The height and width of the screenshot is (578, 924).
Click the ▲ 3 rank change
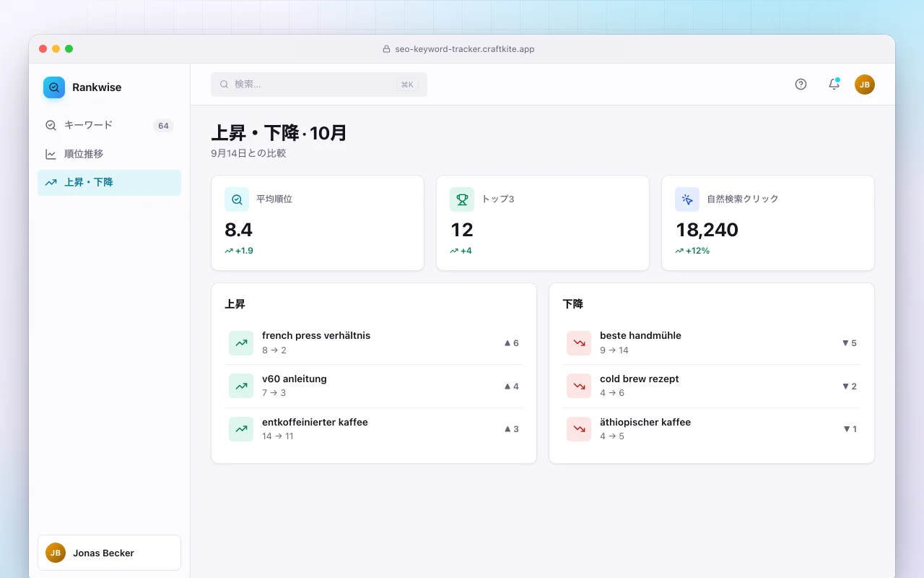[x=512, y=429]
